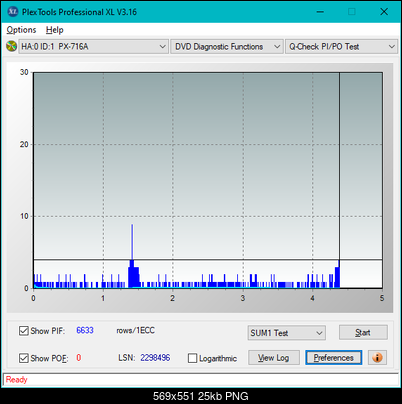Click the PIF value 6633
Image resolution: width=402 pixels, height=404 pixels.
pyautogui.click(x=85, y=330)
